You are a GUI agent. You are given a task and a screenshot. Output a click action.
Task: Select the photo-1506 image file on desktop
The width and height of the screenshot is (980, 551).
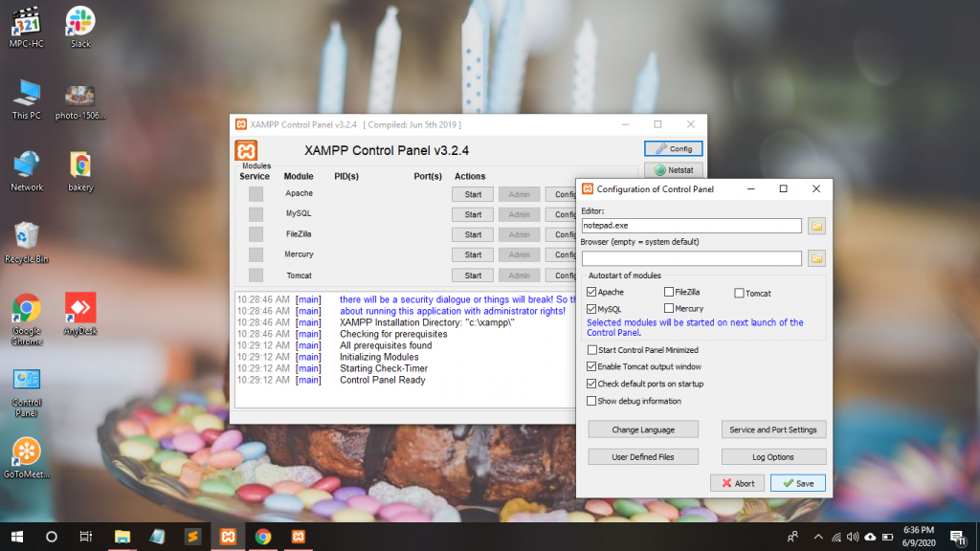tap(80, 101)
